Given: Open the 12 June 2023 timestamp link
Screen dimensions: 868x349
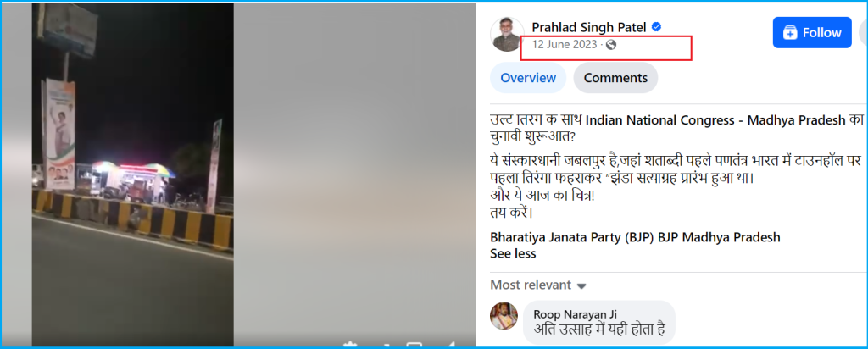Looking at the screenshot, I should (x=565, y=45).
